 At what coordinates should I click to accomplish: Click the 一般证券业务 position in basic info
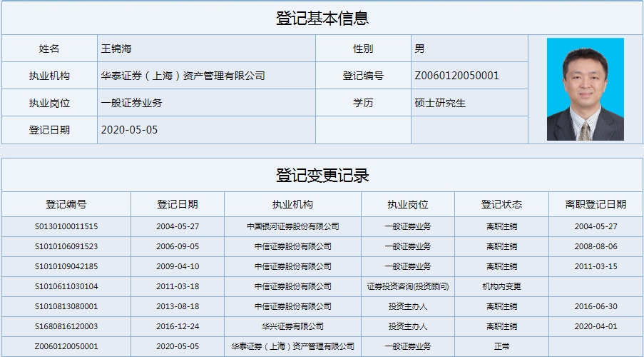point(131,103)
